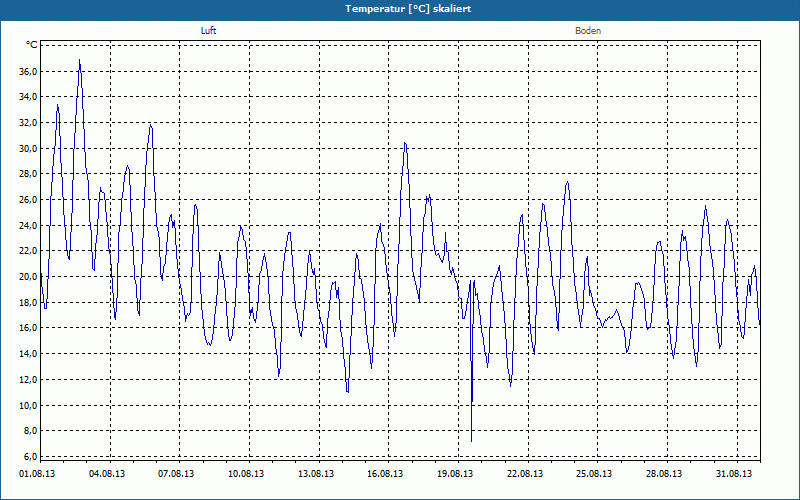Click the 8,0 temperature axis value
The width and height of the screenshot is (800, 500).
pos(31,431)
